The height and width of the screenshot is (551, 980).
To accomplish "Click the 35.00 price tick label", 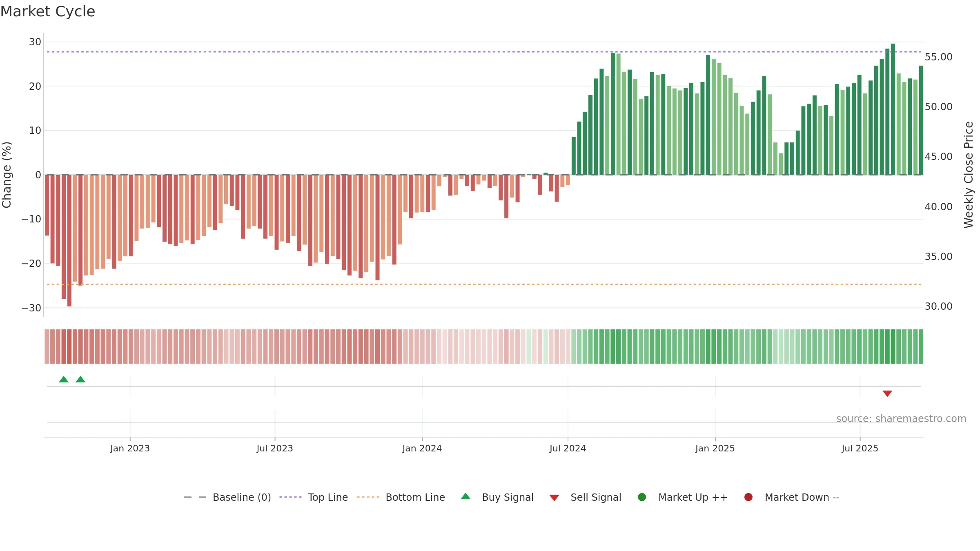I will tap(938, 256).
